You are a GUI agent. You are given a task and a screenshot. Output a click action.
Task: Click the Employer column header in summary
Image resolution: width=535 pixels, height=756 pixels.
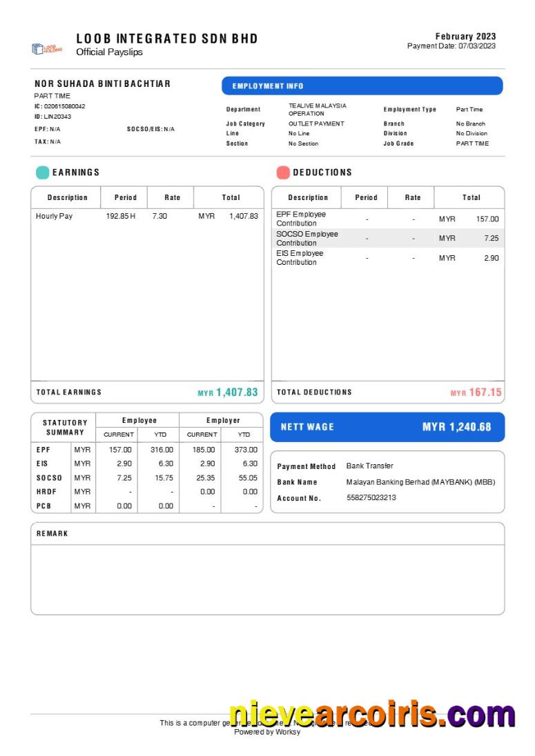[x=223, y=420]
